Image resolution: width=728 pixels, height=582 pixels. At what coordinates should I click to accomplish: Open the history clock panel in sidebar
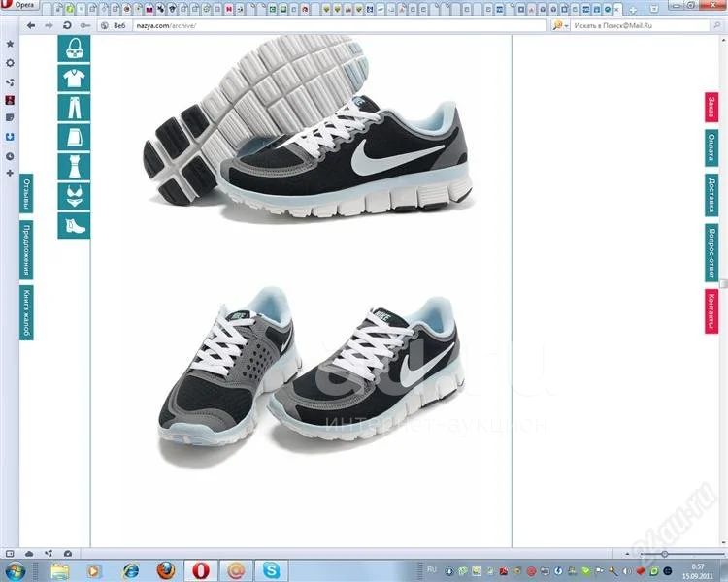[x=10, y=156]
